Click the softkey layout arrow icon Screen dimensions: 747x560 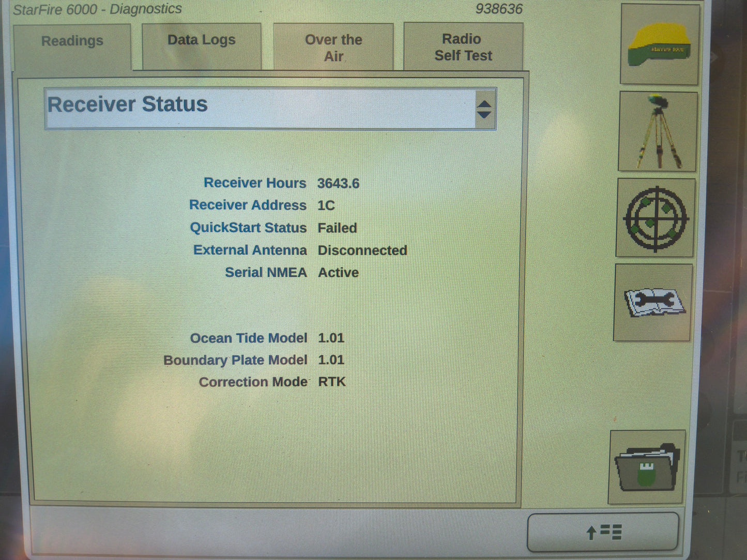point(603,531)
